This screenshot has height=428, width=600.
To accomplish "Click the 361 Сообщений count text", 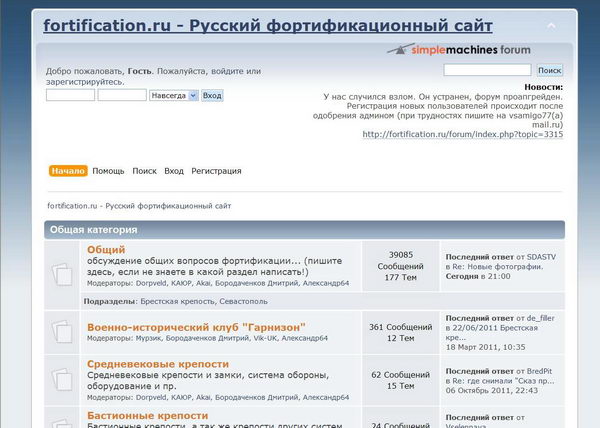I will (401, 327).
